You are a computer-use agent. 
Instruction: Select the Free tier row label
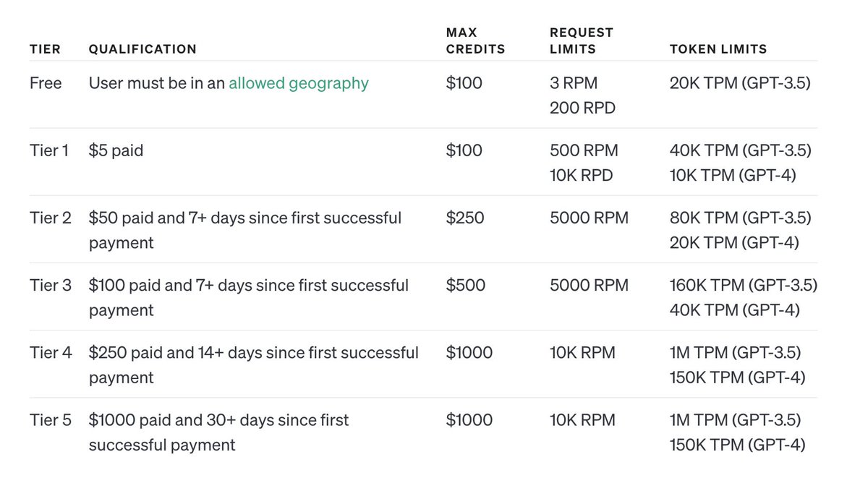pos(46,83)
